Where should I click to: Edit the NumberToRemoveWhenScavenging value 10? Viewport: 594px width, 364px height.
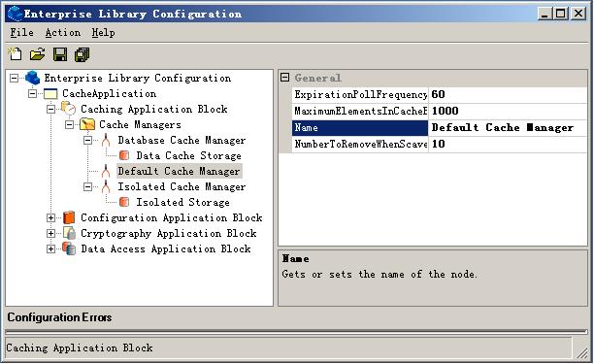(x=508, y=145)
